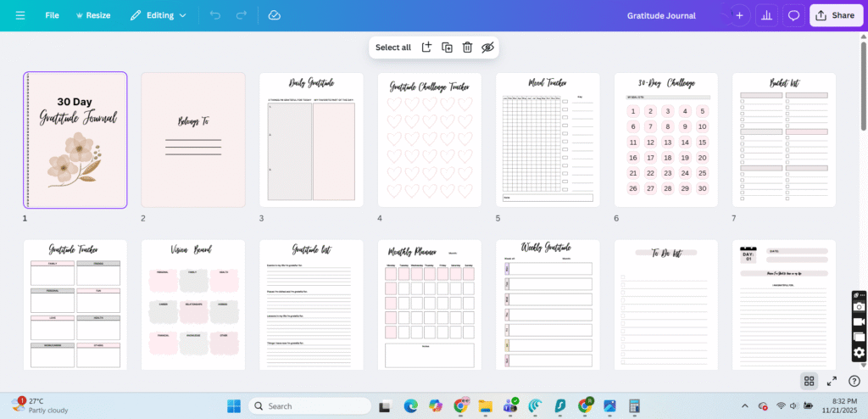Click Select all pages
Screen dimensions: 868x419
[393, 47]
